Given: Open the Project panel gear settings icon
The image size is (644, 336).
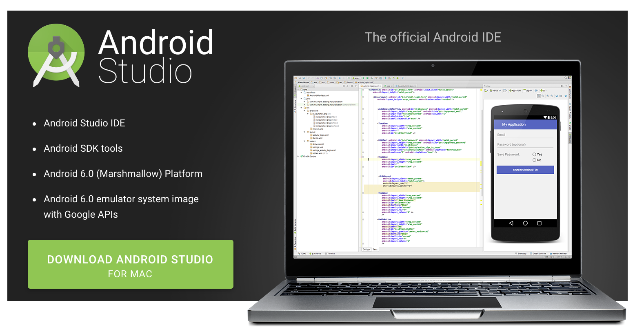Looking at the screenshot, I should 352,86.
